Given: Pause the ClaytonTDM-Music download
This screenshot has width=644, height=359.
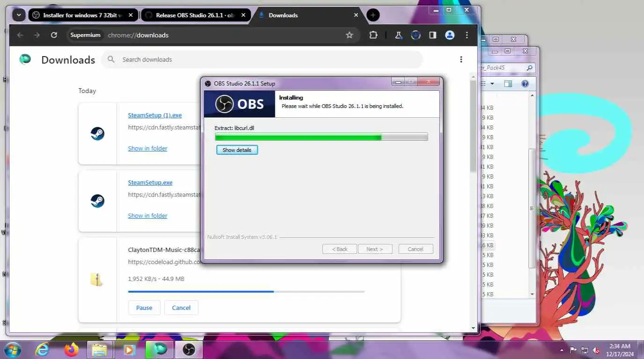Looking at the screenshot, I should (x=144, y=308).
